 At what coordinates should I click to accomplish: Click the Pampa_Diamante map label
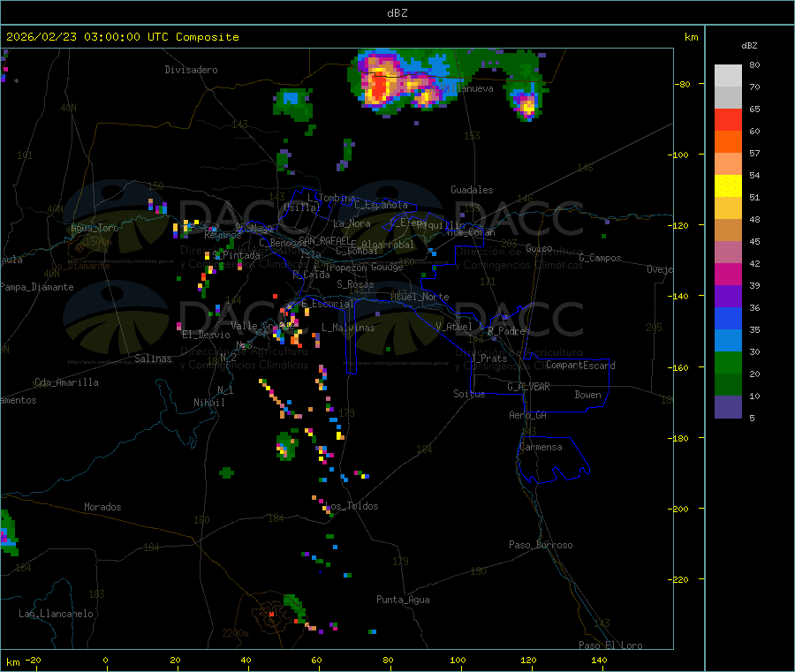coord(37,287)
